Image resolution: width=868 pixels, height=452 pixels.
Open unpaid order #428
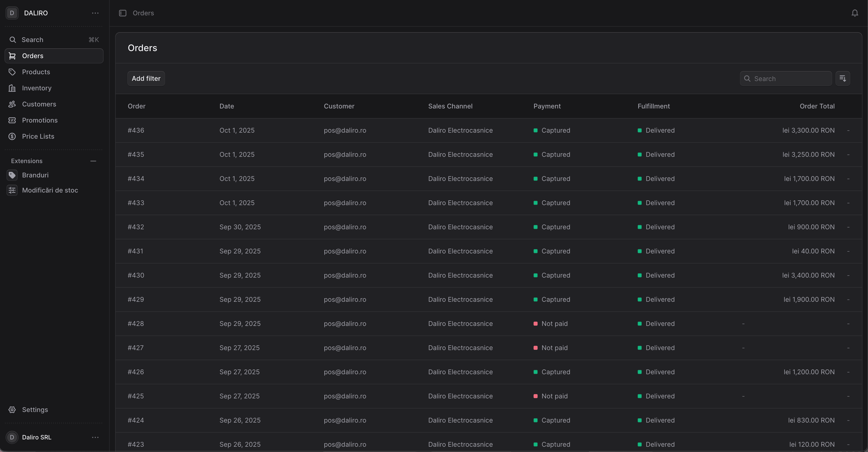136,323
